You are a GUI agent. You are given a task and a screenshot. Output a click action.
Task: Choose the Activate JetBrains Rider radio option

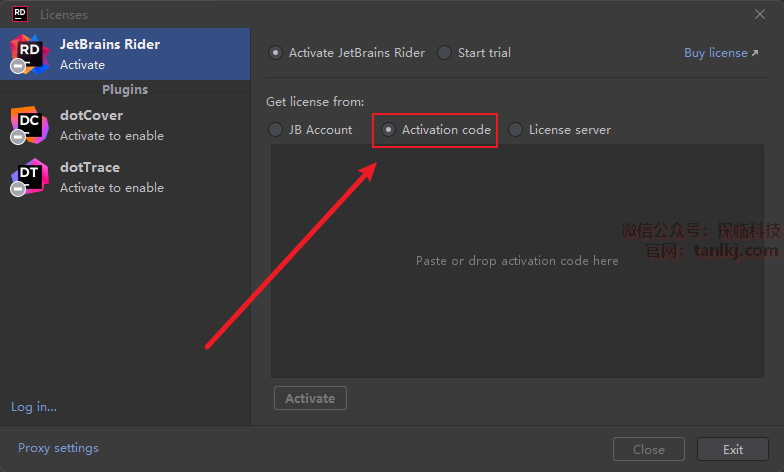(x=276, y=53)
